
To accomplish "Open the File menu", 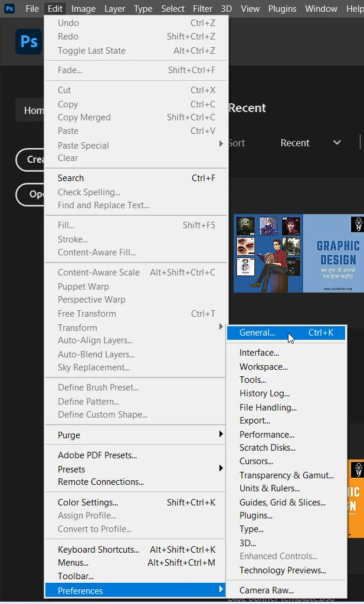I will tap(32, 8).
